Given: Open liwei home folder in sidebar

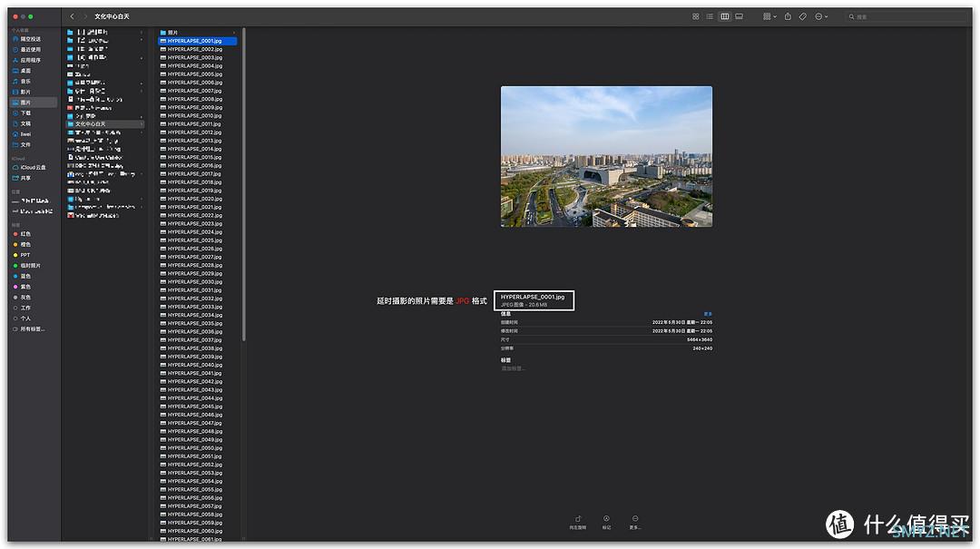Looking at the screenshot, I should point(25,133).
